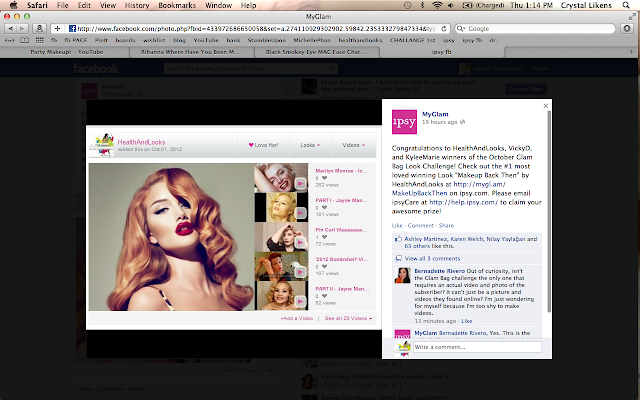Expand See all 29 Videos

click(x=348, y=318)
